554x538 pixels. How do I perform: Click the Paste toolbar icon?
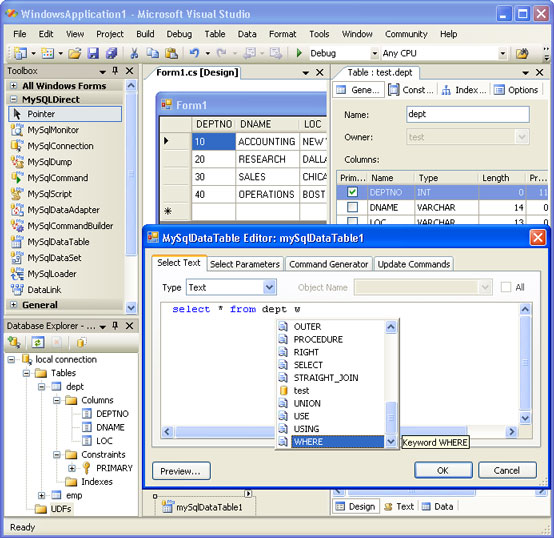(171, 53)
